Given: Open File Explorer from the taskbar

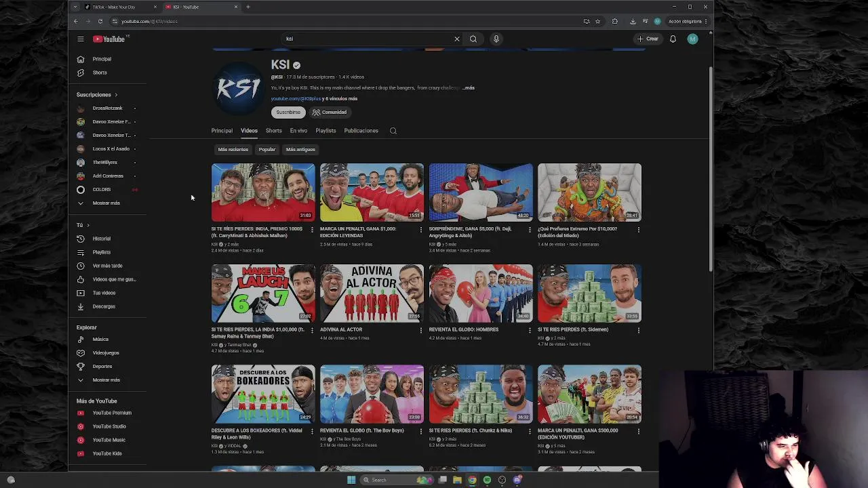Looking at the screenshot, I should click(x=457, y=480).
